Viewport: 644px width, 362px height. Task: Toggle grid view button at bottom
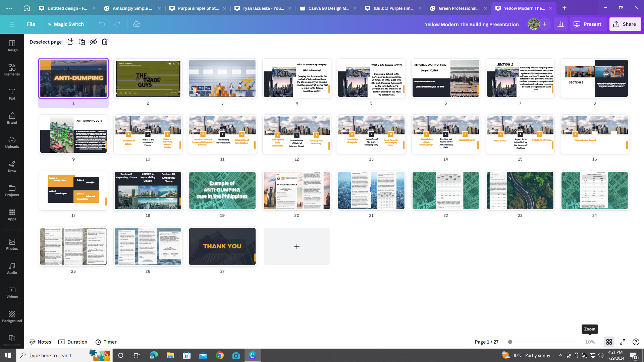pos(609,342)
